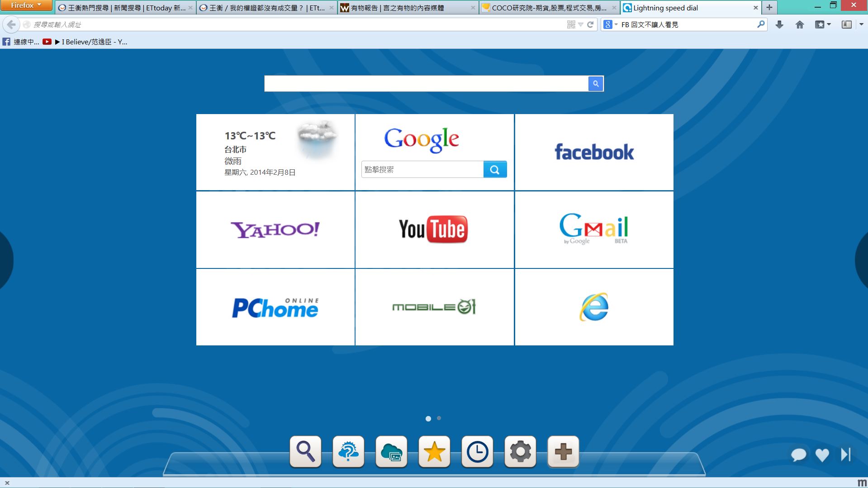
Task: Open the star favorites icon in the dock
Action: click(434, 451)
